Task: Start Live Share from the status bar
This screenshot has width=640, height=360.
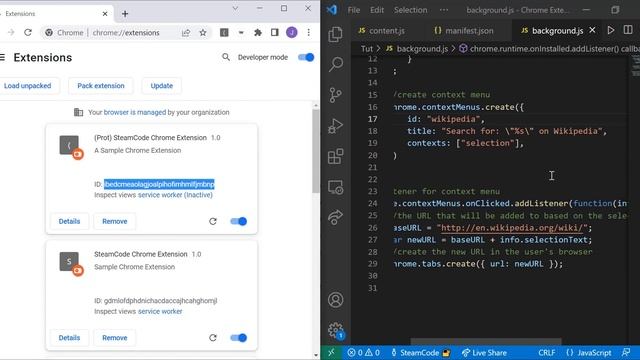Action: pos(484,353)
